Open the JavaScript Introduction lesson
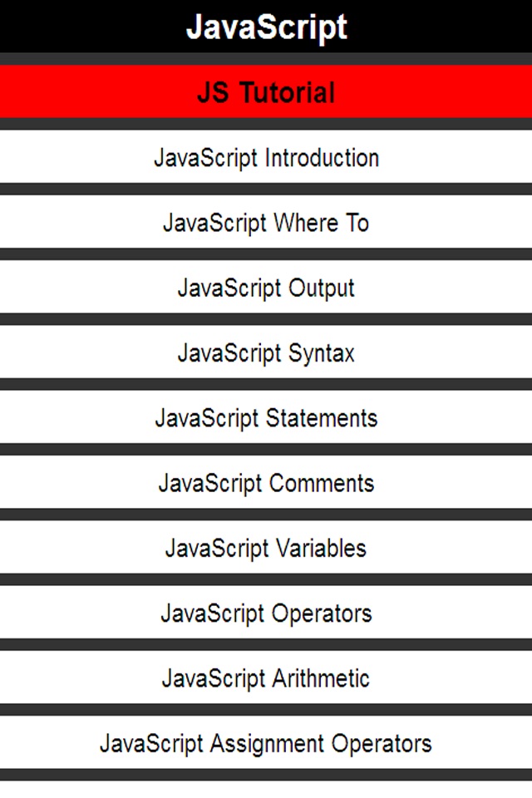 point(266,158)
